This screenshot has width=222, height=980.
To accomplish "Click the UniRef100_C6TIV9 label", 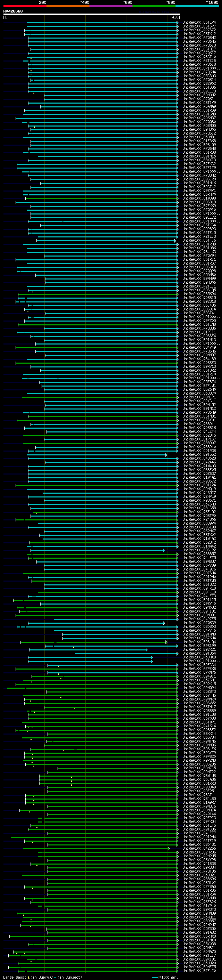I will pyautogui.click(x=199, y=103).
